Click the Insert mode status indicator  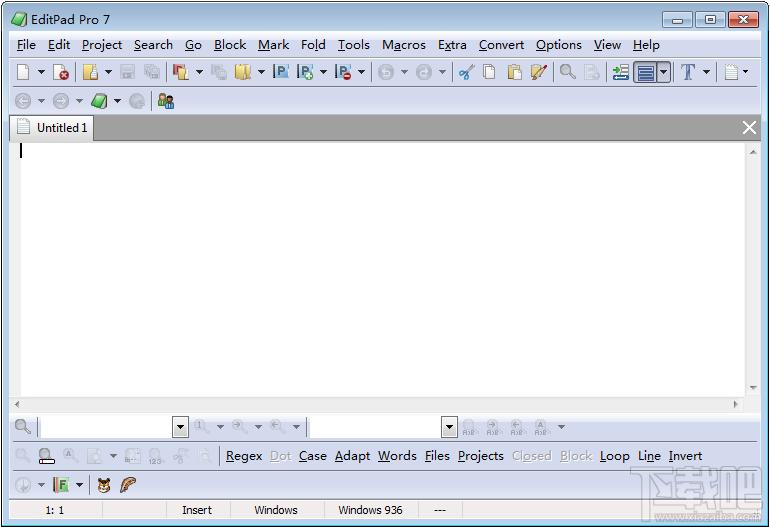[x=197, y=510]
